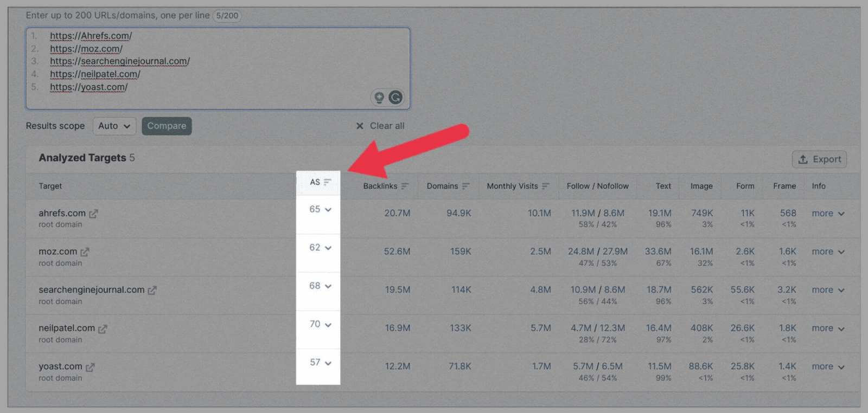Sort by AS column icon
The width and height of the screenshot is (868, 413).
pyautogui.click(x=327, y=182)
